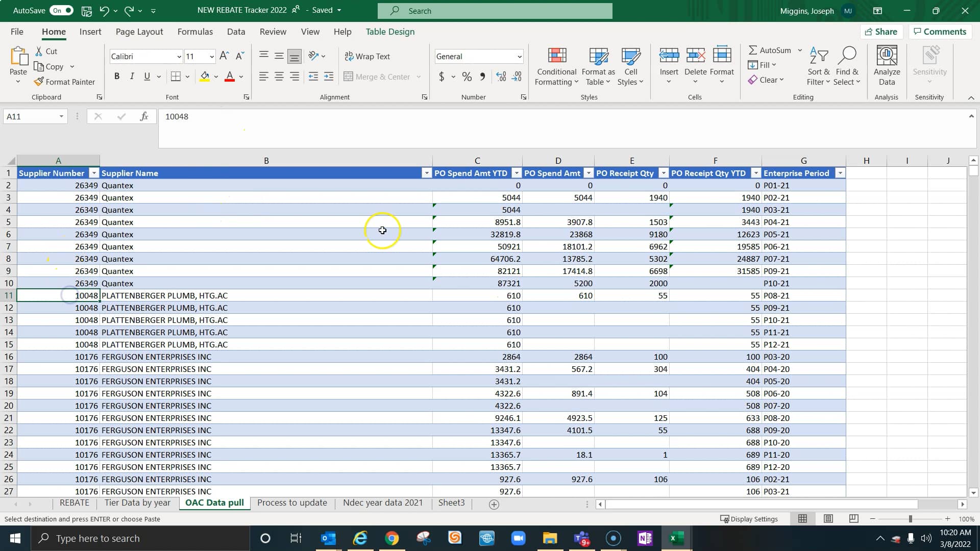The image size is (980, 551).
Task: Click the Increase Font Size icon
Action: pos(224,56)
